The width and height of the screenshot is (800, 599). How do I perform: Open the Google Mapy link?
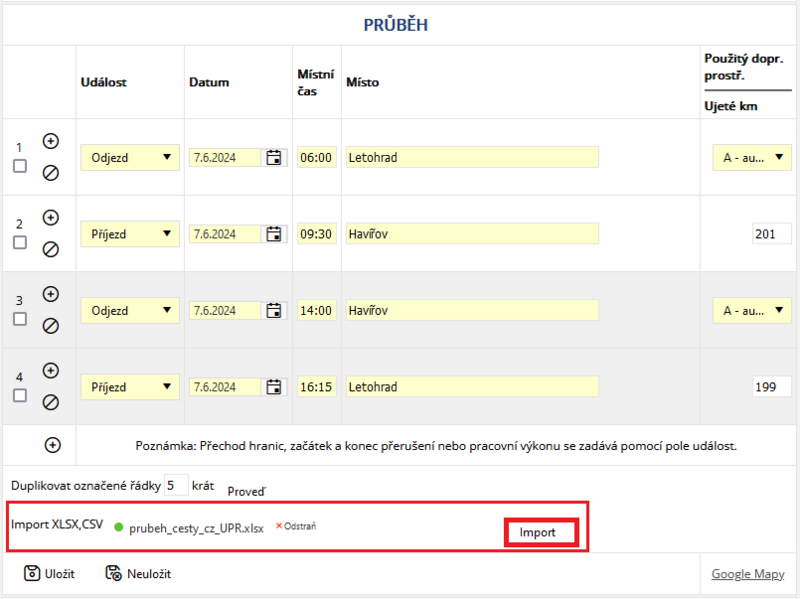[x=748, y=574]
